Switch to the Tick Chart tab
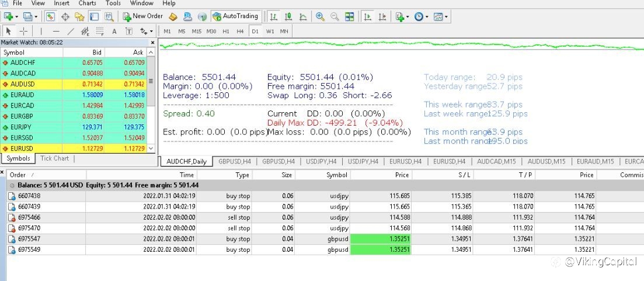Screen dimensions: 644x281 55,158
